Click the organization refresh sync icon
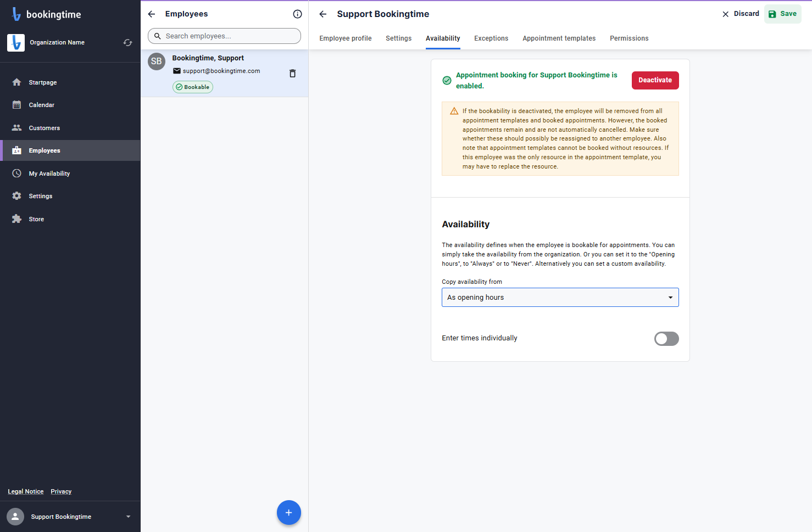This screenshot has height=532, width=812. (128, 42)
